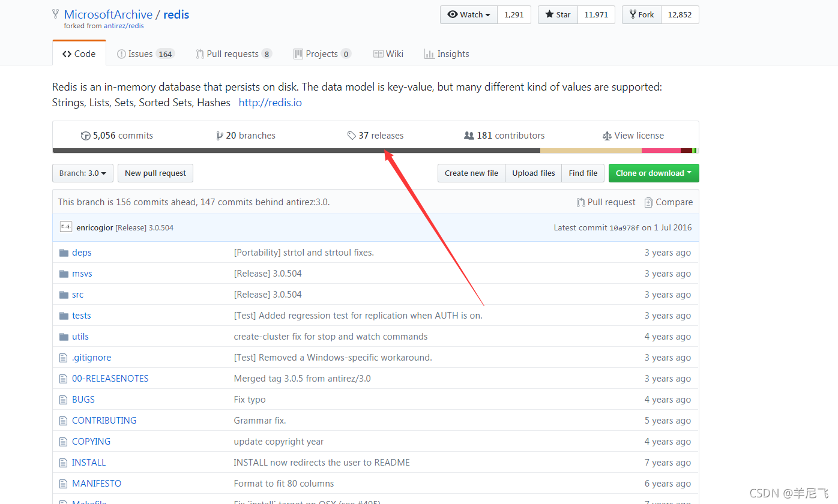Open the Wiki tab
This screenshot has height=504, width=838.
(x=388, y=53)
